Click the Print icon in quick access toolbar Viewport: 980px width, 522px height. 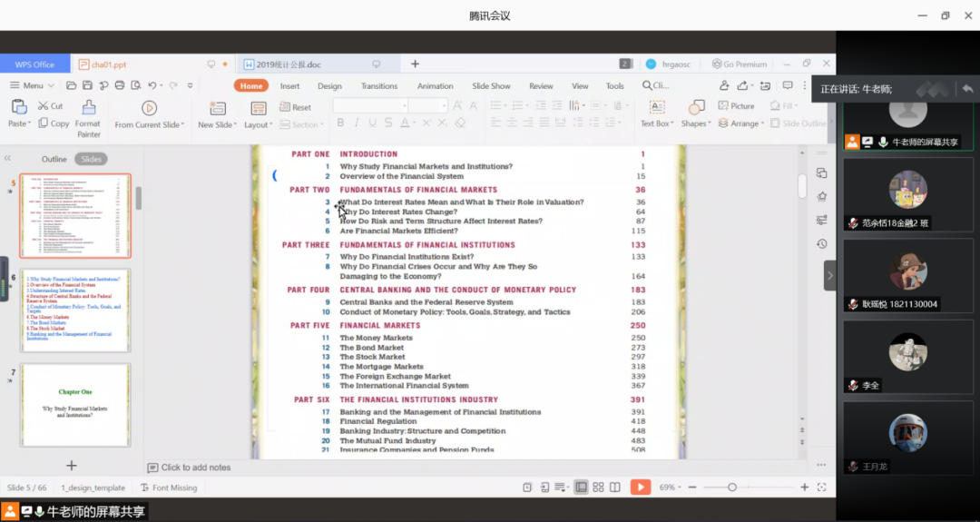click(x=119, y=85)
